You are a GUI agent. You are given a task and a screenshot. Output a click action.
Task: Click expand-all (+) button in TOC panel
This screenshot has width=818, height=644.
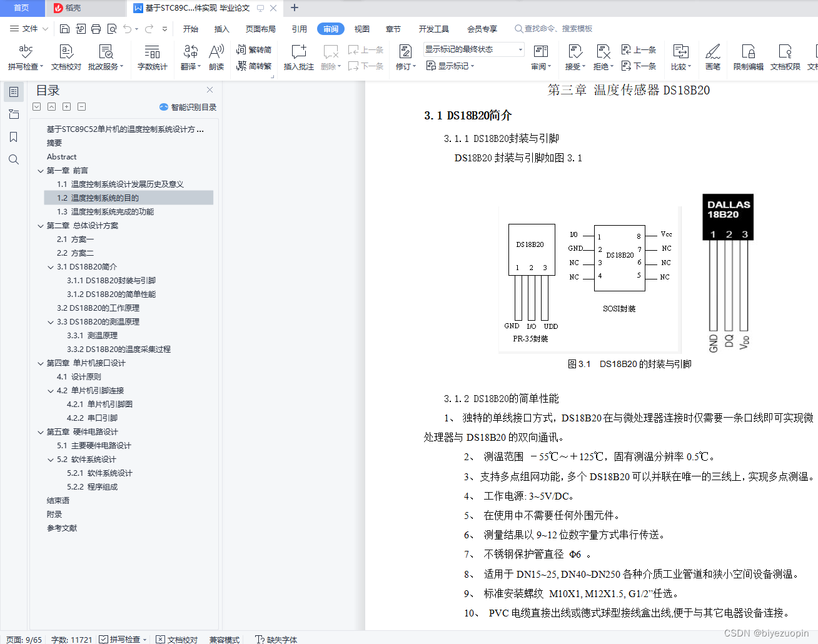pos(67,107)
